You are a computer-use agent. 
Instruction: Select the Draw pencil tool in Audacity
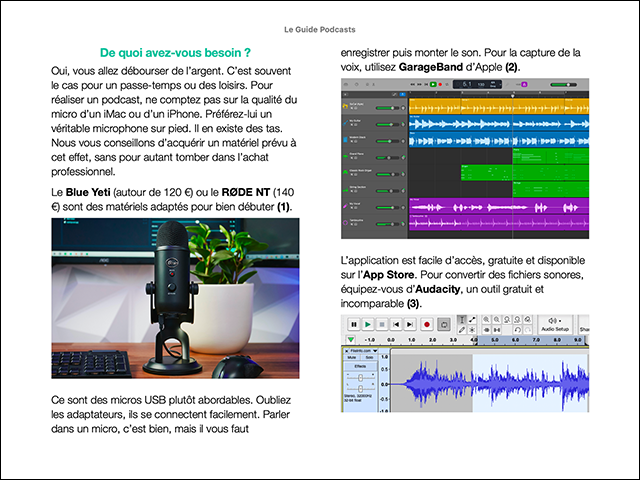tap(462, 331)
